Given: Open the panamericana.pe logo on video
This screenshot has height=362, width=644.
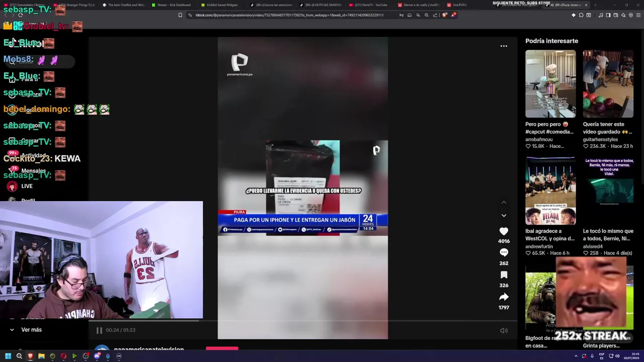Looking at the screenshot, I should coord(239,65).
